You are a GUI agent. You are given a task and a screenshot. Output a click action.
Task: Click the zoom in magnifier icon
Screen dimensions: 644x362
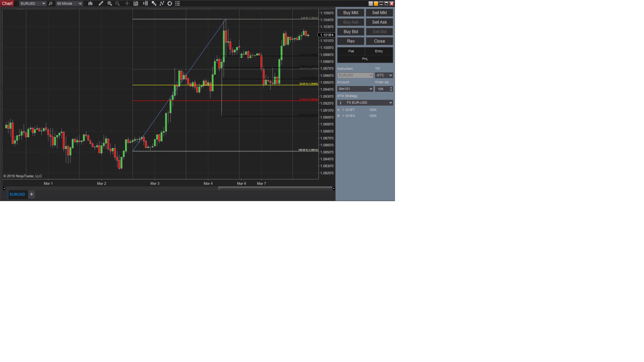click(x=110, y=3)
